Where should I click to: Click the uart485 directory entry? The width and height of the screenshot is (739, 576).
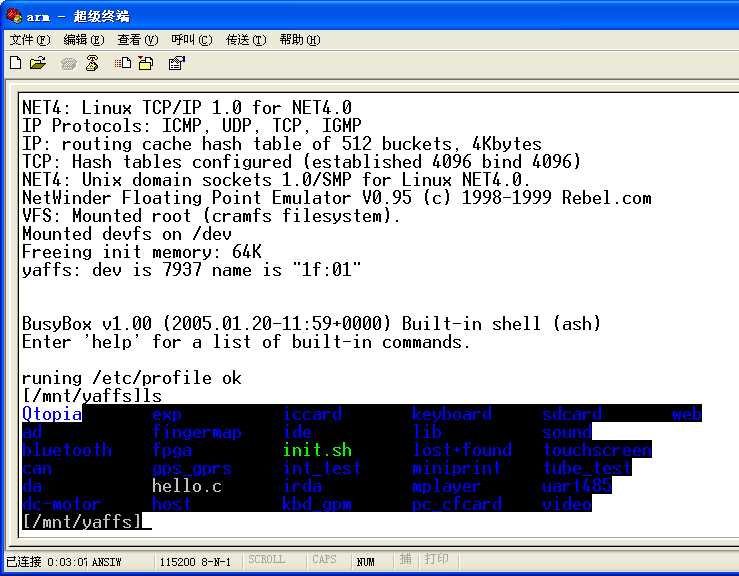[577, 485]
